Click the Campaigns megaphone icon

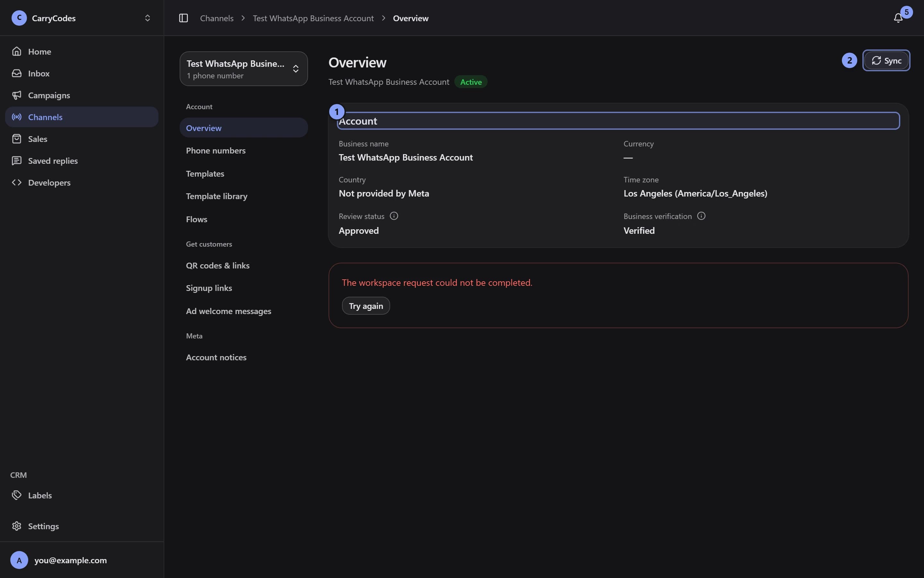pyautogui.click(x=16, y=95)
